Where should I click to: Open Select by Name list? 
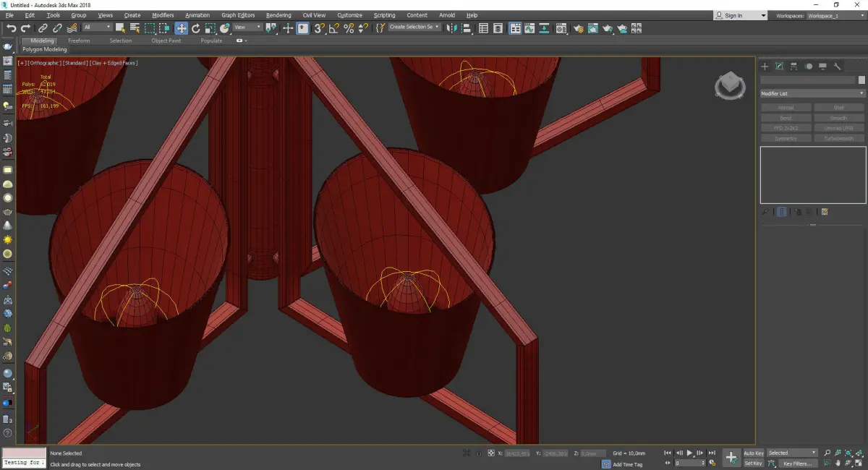pyautogui.click(x=135, y=28)
